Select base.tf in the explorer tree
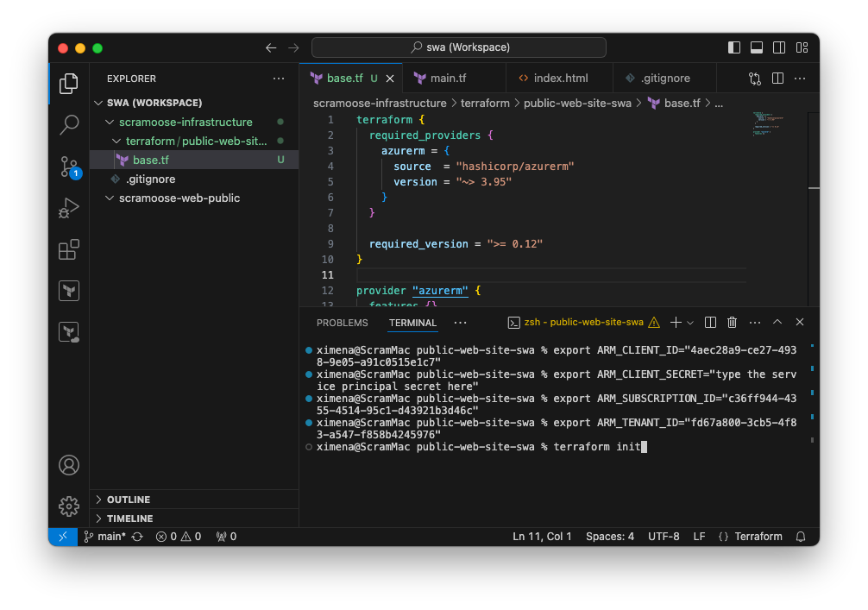 194,160
